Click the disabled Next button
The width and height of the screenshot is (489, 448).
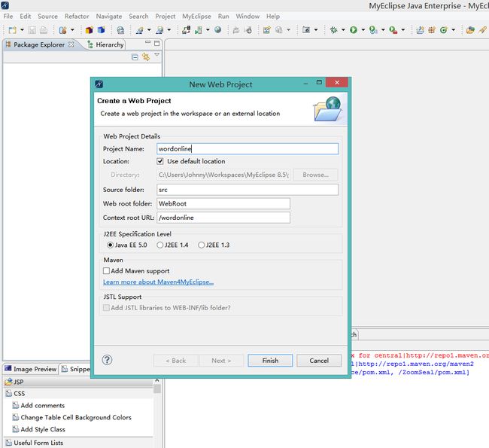click(221, 361)
